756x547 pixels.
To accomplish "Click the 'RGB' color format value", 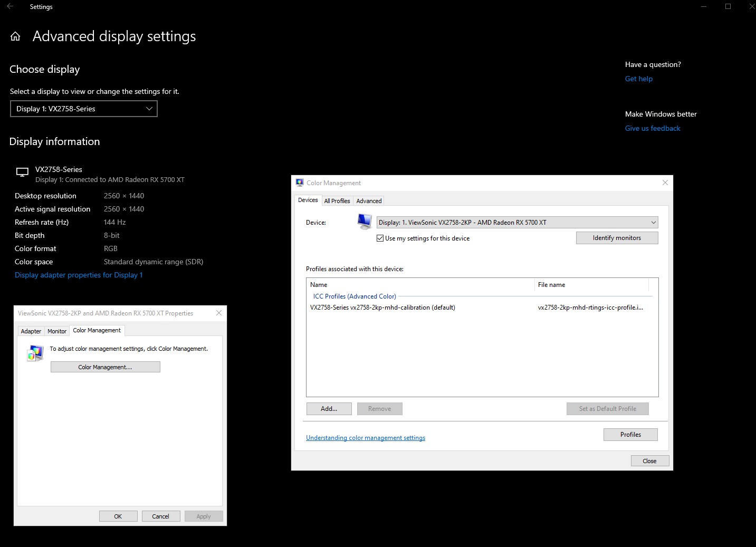I will (111, 248).
